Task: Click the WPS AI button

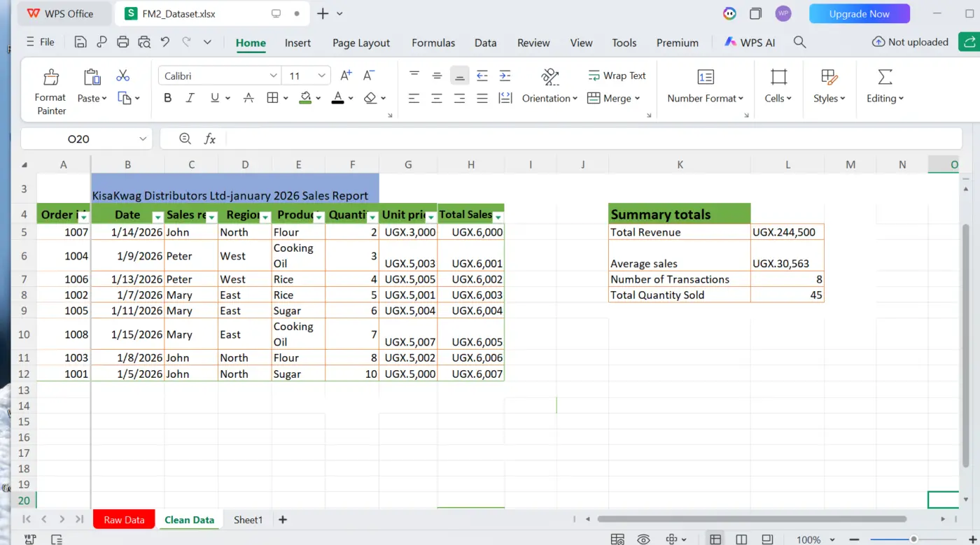Action: click(x=750, y=43)
